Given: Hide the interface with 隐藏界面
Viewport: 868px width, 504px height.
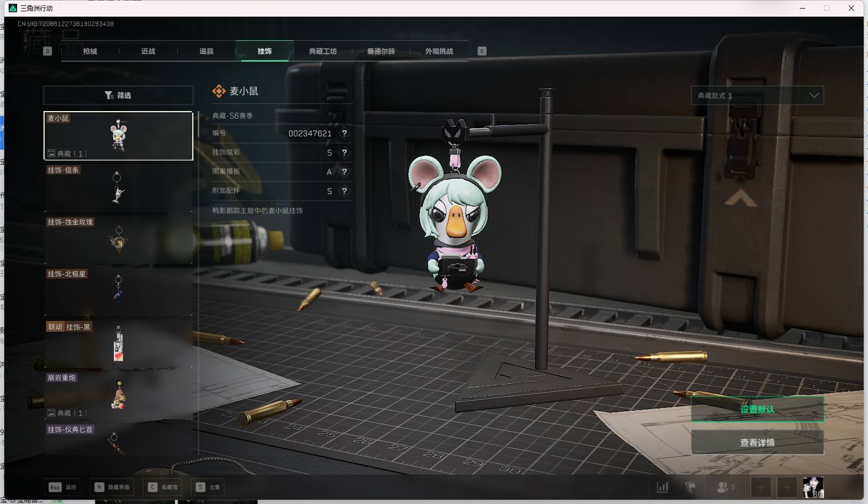Looking at the screenshot, I should point(113,487).
